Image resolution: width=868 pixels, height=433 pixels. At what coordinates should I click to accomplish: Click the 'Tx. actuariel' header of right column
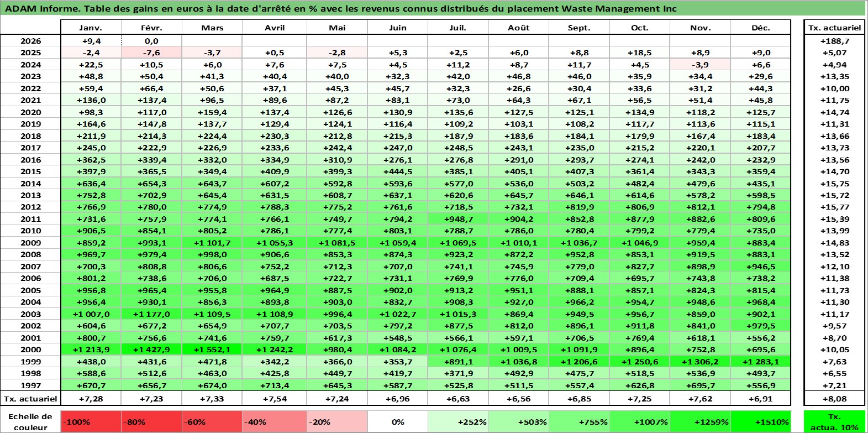click(x=834, y=28)
